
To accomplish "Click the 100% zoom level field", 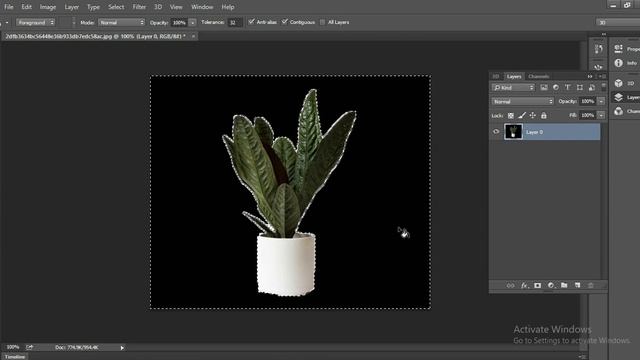I will (13, 347).
